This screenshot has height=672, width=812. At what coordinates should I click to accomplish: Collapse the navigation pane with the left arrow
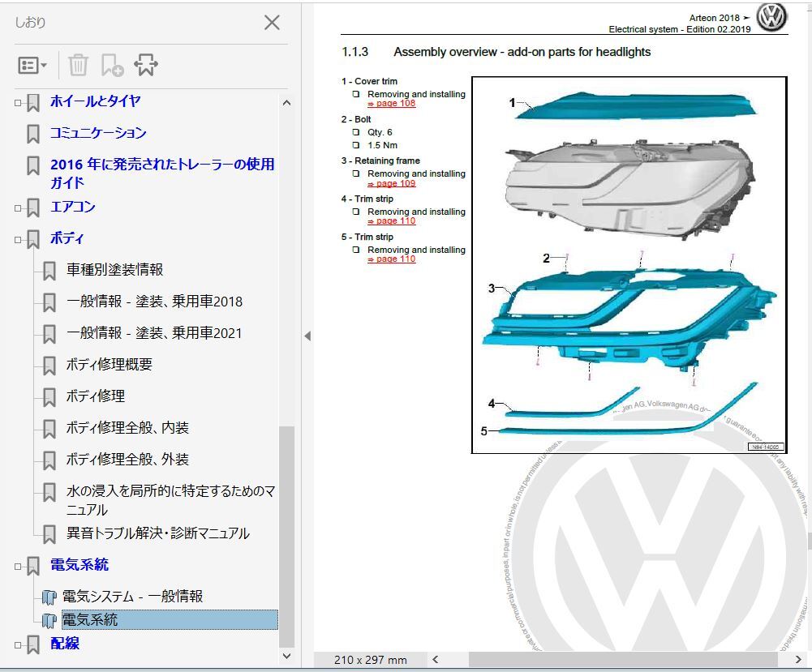[307, 336]
